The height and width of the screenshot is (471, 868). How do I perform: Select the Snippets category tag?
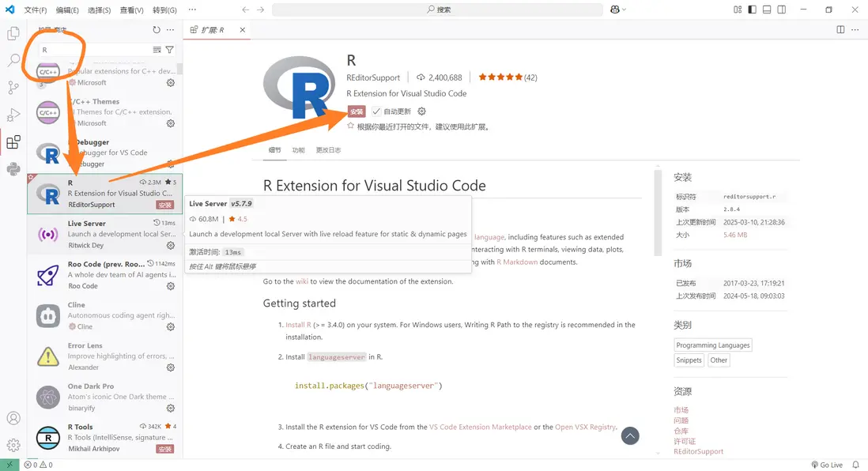click(689, 360)
